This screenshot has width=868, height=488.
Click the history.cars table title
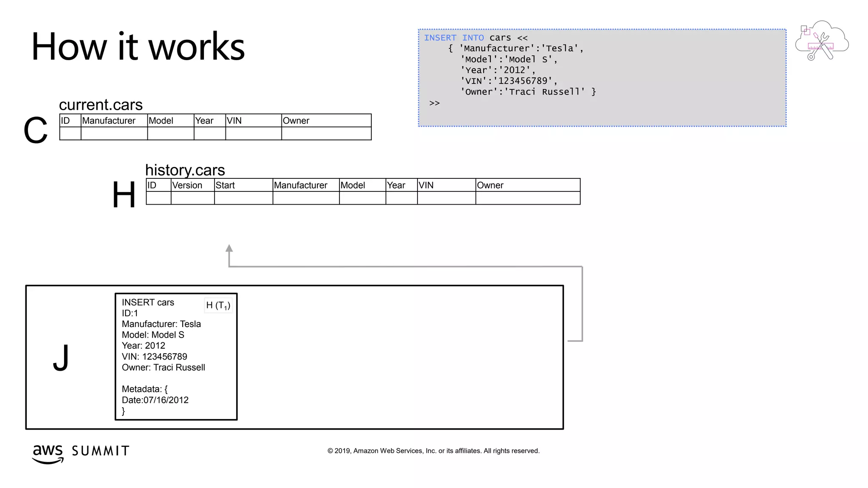pyautogui.click(x=185, y=170)
